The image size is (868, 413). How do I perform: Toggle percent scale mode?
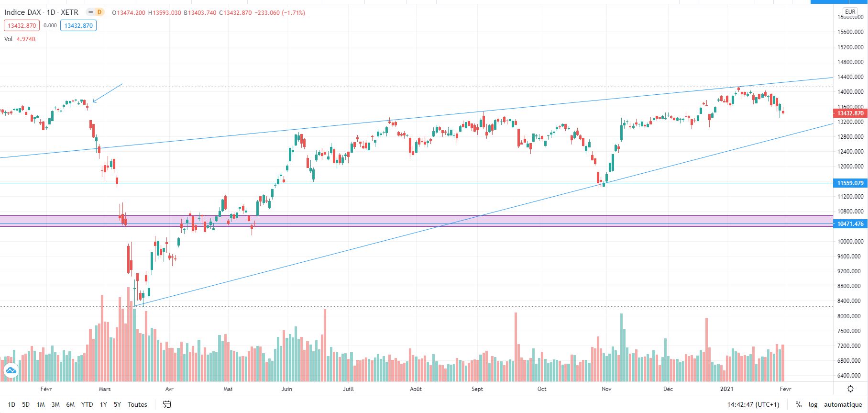(798, 404)
